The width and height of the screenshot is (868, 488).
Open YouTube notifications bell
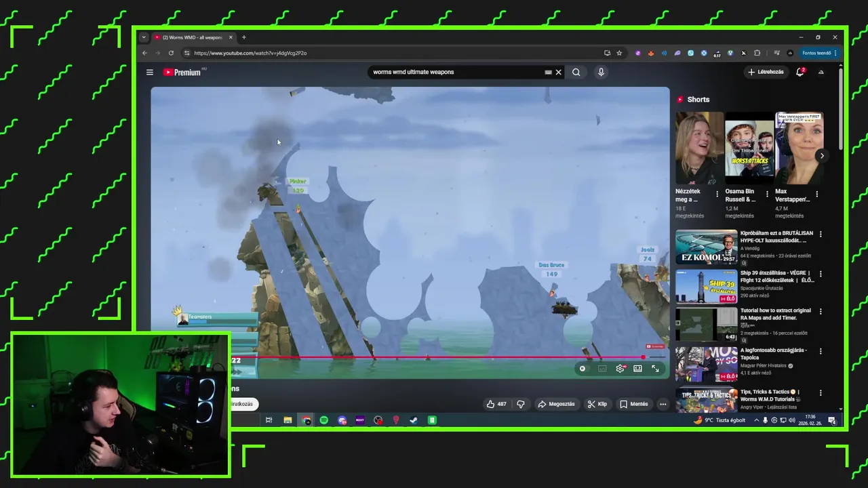tap(800, 72)
